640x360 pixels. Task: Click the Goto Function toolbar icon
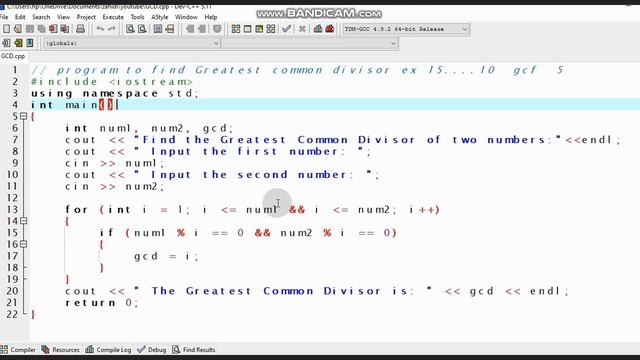pos(158,29)
